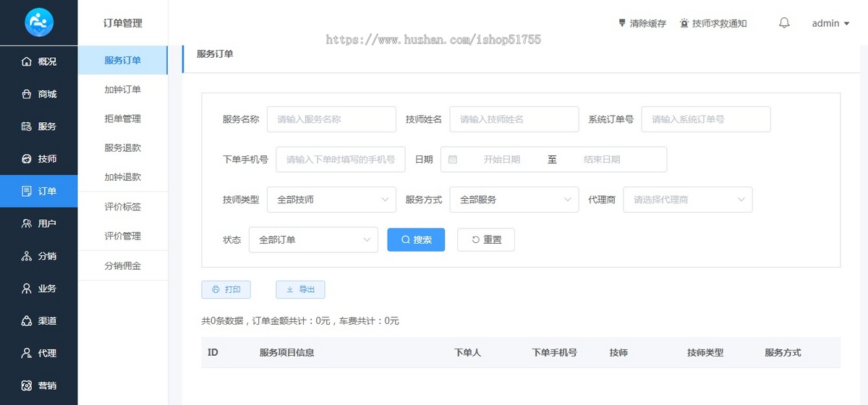Click the 技师类型 column header
The height and width of the screenshot is (405, 868).
[x=705, y=352]
